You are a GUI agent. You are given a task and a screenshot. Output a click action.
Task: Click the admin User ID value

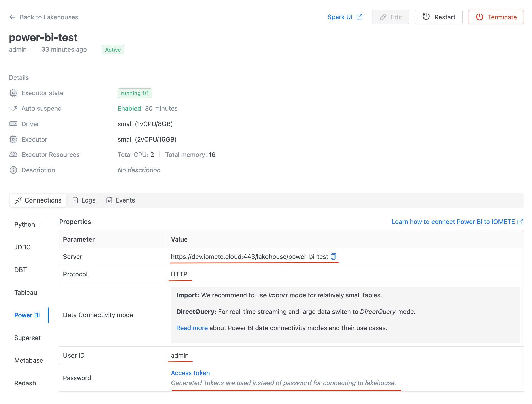tap(180, 355)
